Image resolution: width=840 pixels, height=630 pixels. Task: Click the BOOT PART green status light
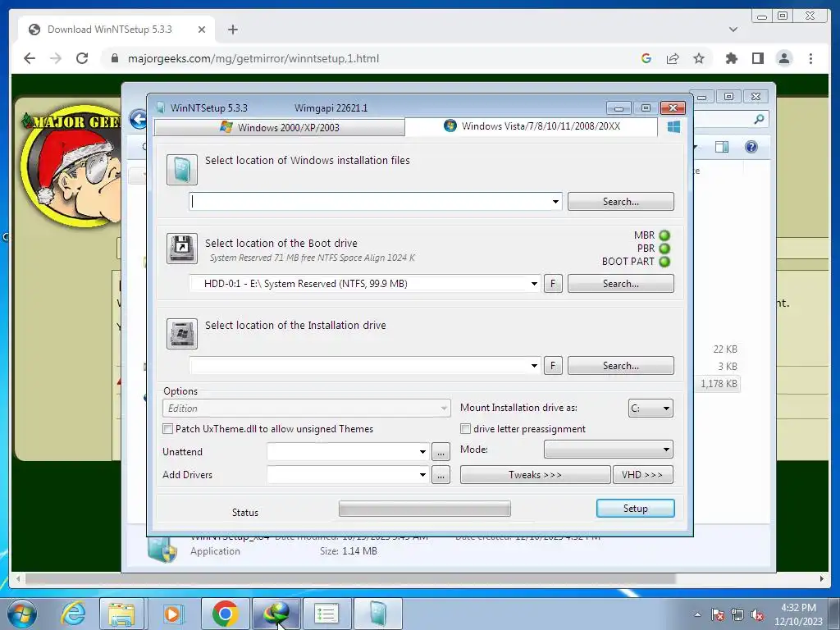[x=664, y=262]
